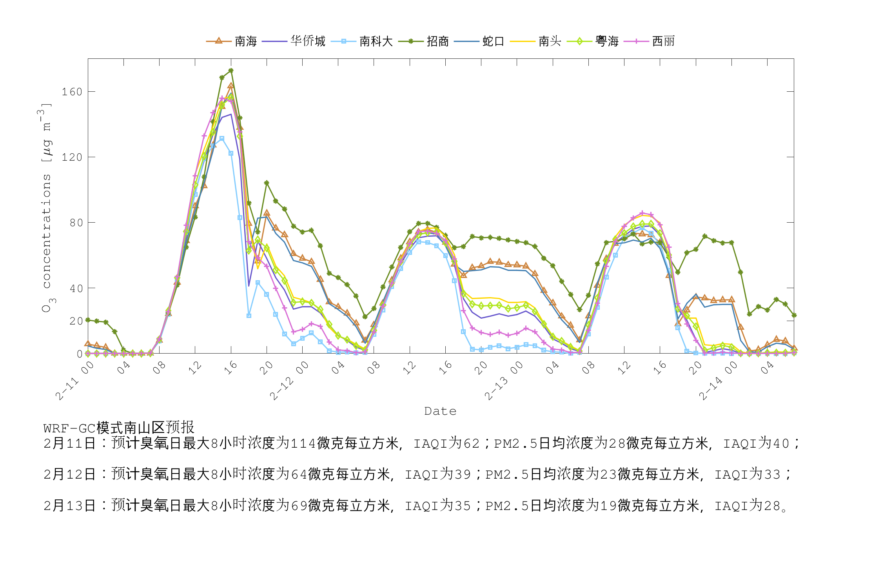Click the 南海 triangle legend marker

coord(219,41)
